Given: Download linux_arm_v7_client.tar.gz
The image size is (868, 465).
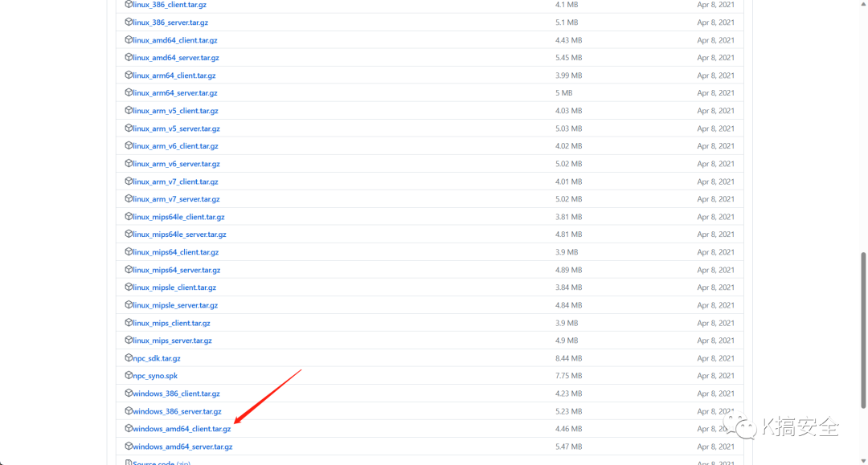Looking at the screenshot, I should (175, 182).
